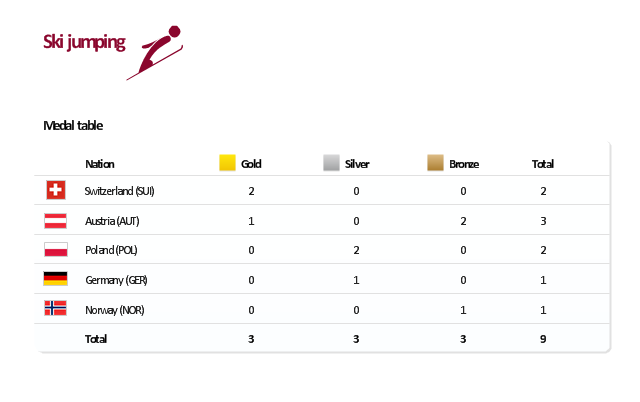Click the ski jumper pictogram icon
The image size is (640, 402).
pyautogui.click(x=155, y=51)
